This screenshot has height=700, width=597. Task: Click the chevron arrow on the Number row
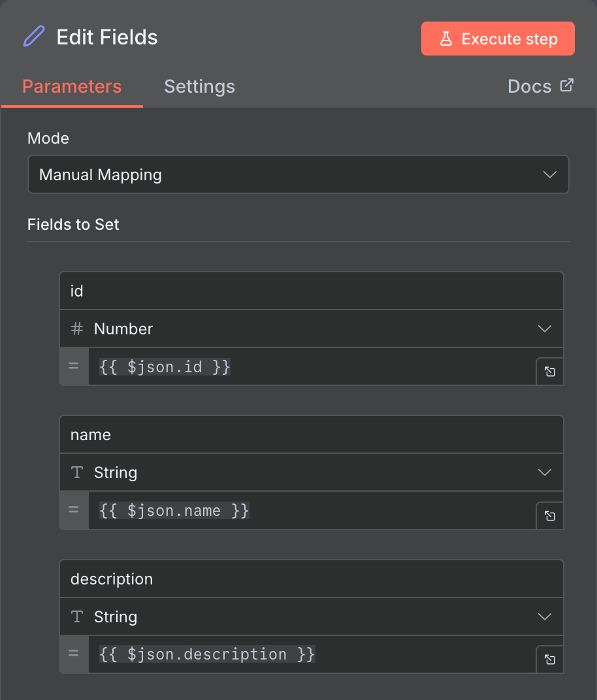(544, 329)
